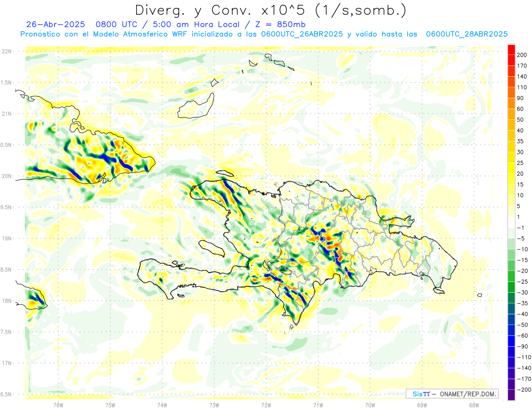The height and width of the screenshot is (411, 532).
Task: Click the '-170' legend value
Action: pos(523,379)
